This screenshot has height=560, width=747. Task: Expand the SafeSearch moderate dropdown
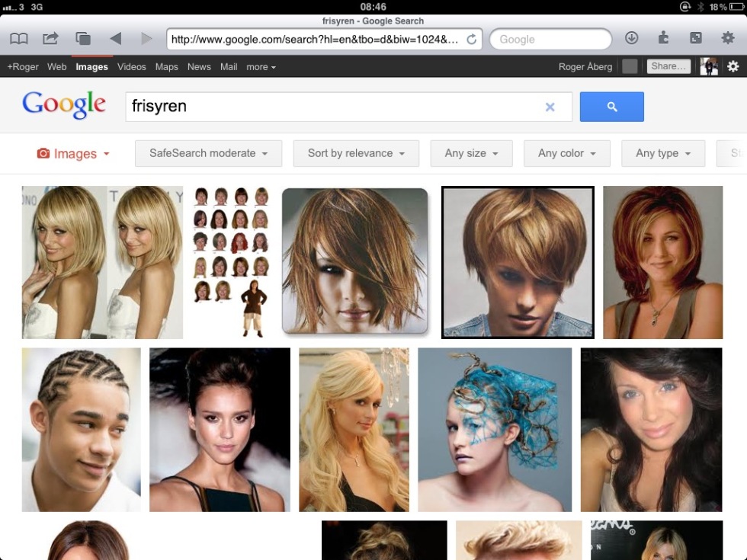click(x=208, y=153)
